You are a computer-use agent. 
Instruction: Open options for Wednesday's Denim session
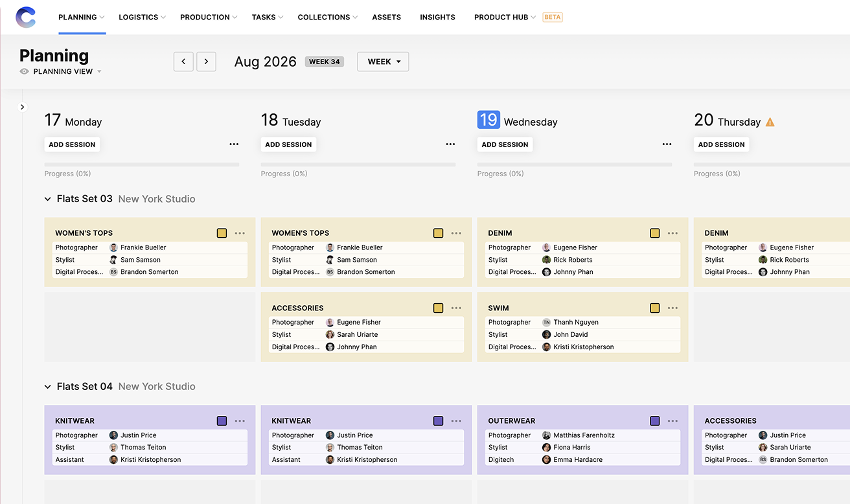tap(672, 233)
